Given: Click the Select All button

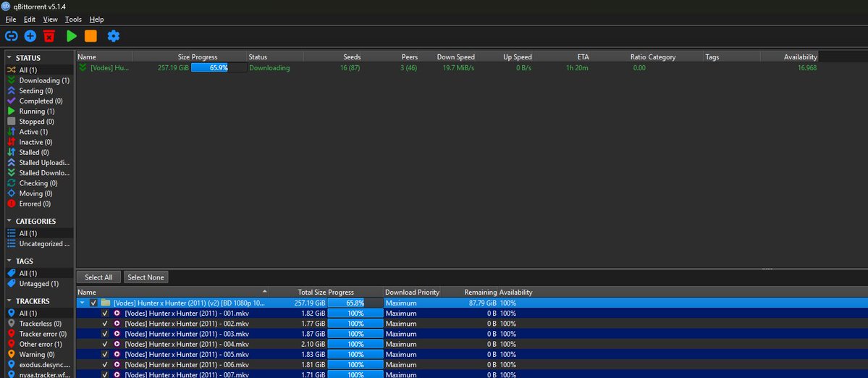Looking at the screenshot, I should (x=98, y=277).
